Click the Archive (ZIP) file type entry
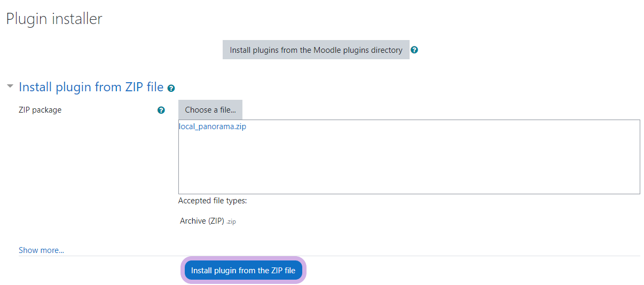 click(x=202, y=221)
